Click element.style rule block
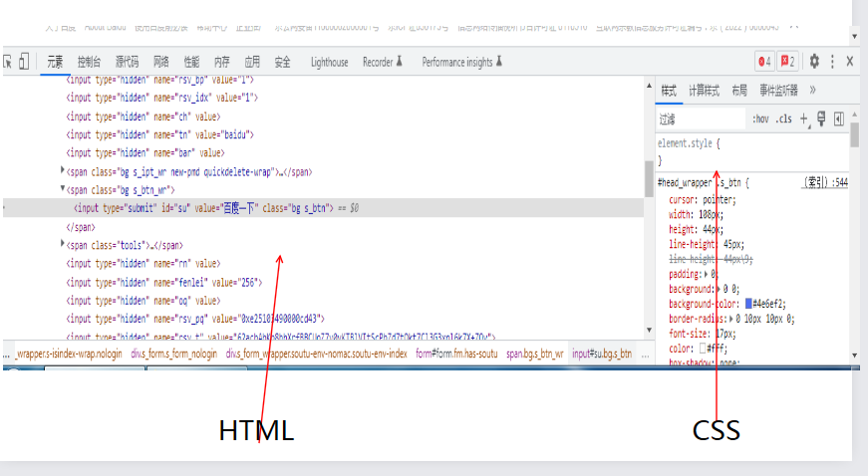 tap(751, 151)
